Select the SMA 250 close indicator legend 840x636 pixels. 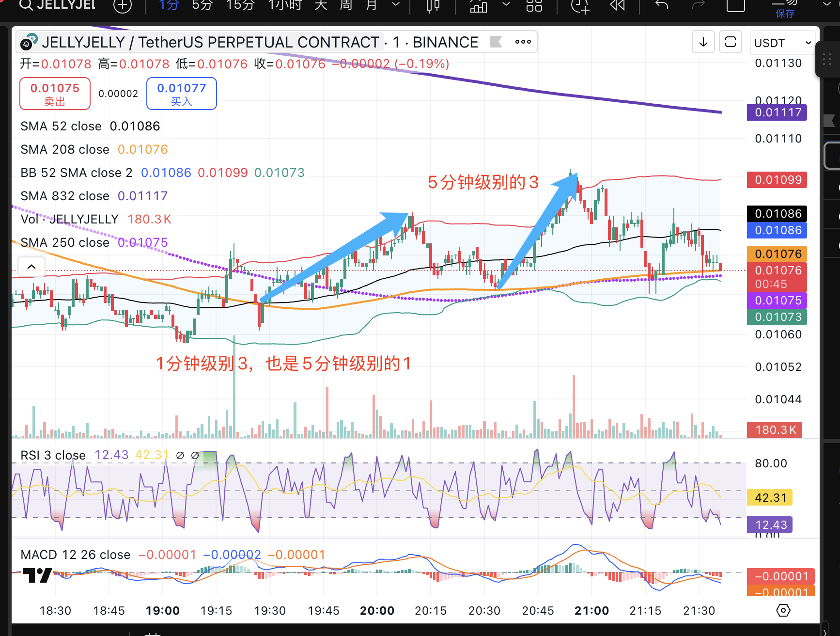tap(65, 242)
